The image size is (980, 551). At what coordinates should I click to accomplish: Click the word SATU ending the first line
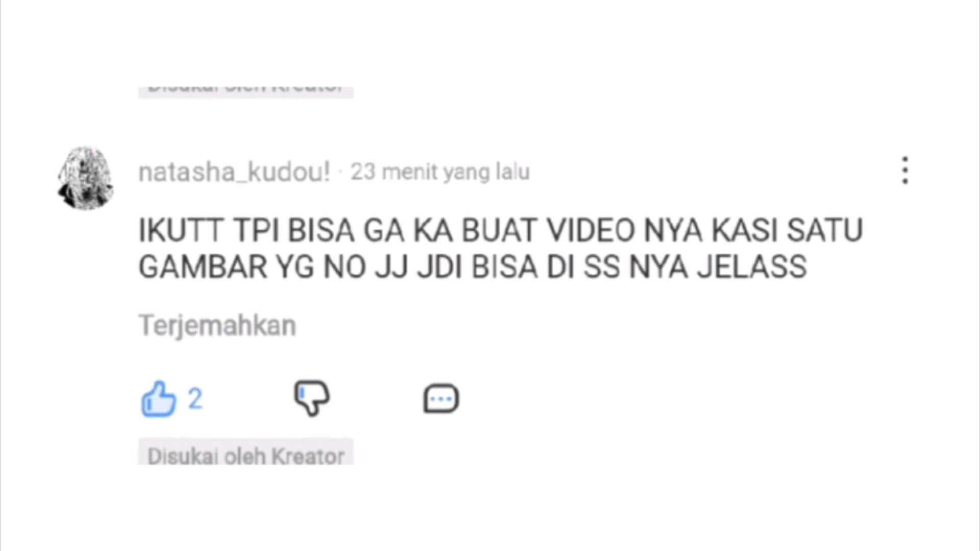(x=825, y=230)
